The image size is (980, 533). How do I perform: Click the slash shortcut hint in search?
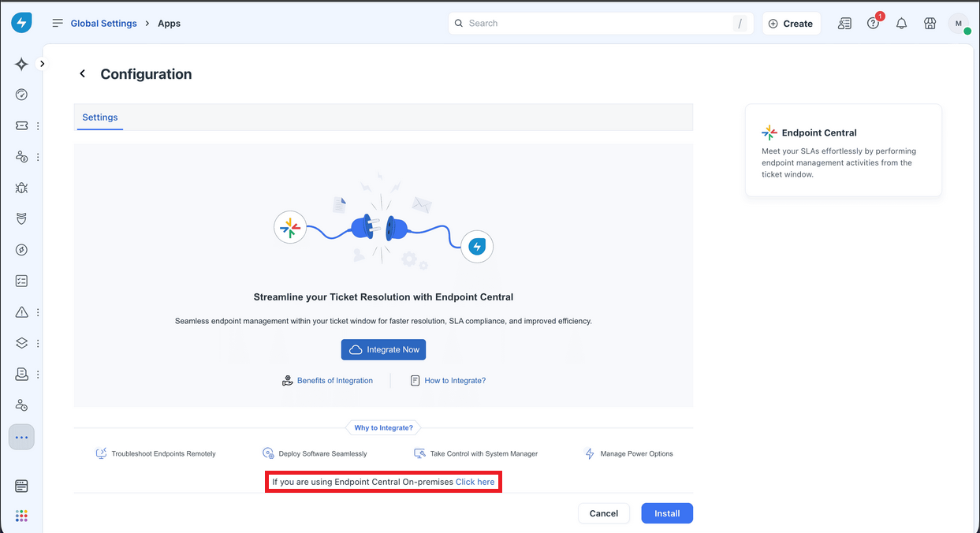tap(740, 24)
